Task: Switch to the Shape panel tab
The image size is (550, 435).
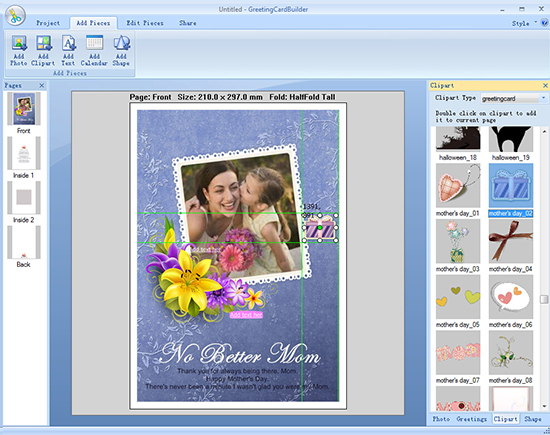Action: point(532,419)
